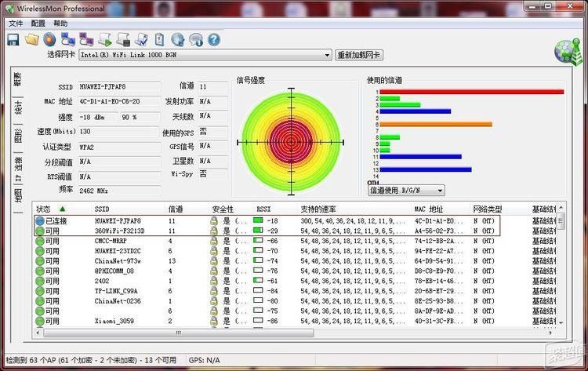Click the purple networked computers toolbar icon
The width and height of the screenshot is (588, 371).
pyautogui.click(x=86, y=39)
